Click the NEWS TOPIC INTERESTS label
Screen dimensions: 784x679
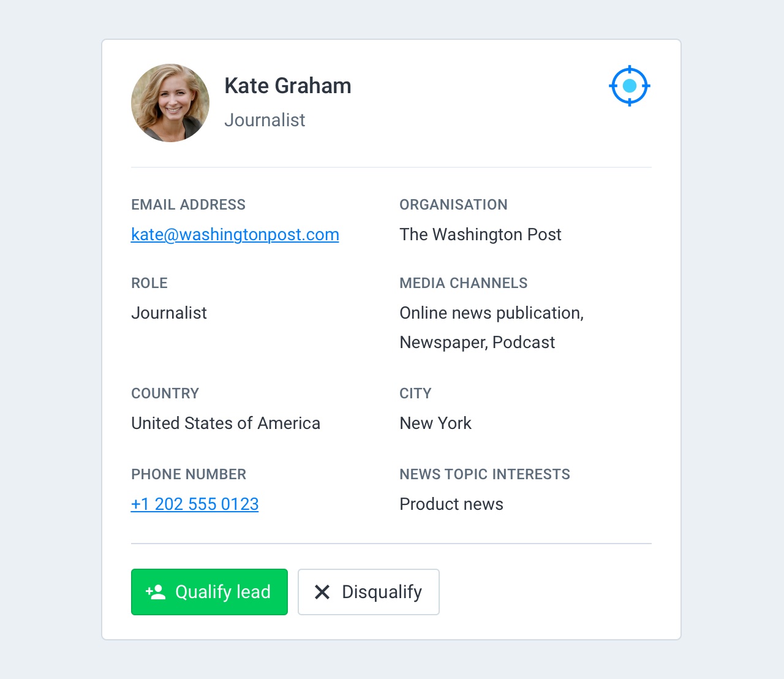[x=484, y=474]
